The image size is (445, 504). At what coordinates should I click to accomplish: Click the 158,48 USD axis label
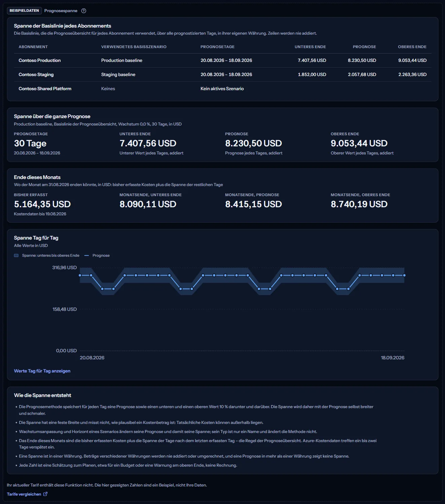(x=65, y=309)
